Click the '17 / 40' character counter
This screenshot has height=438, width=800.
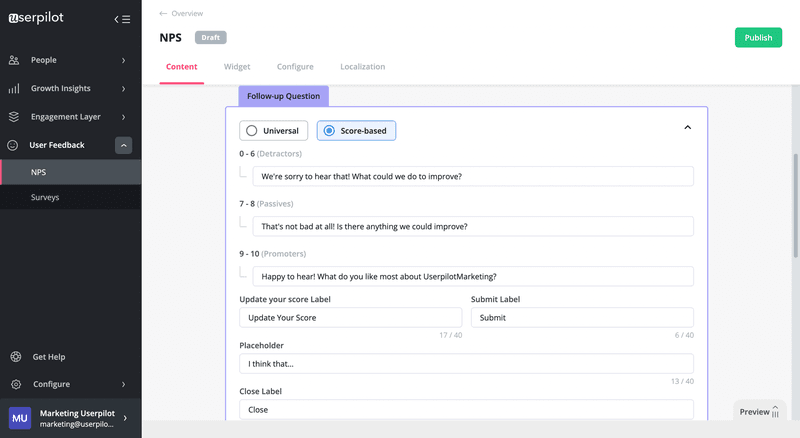click(x=451, y=335)
